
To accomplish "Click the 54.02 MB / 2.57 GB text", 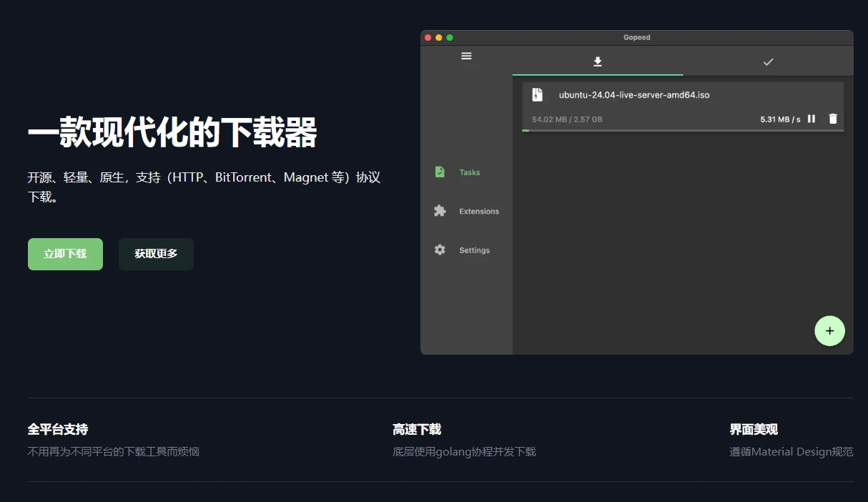I will (567, 119).
